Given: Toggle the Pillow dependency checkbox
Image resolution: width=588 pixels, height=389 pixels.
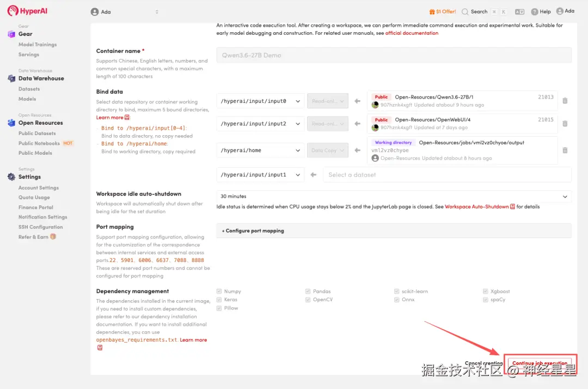Looking at the screenshot, I should click(219, 308).
